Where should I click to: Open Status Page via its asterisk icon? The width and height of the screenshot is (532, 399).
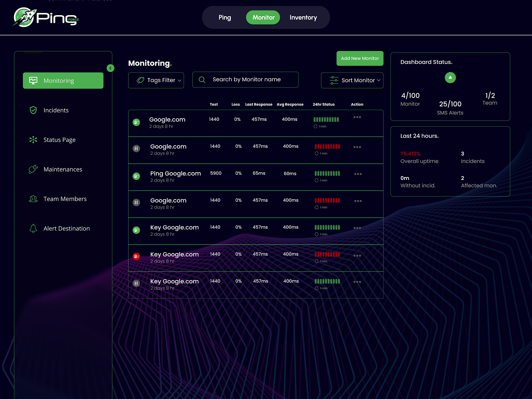pyautogui.click(x=33, y=140)
